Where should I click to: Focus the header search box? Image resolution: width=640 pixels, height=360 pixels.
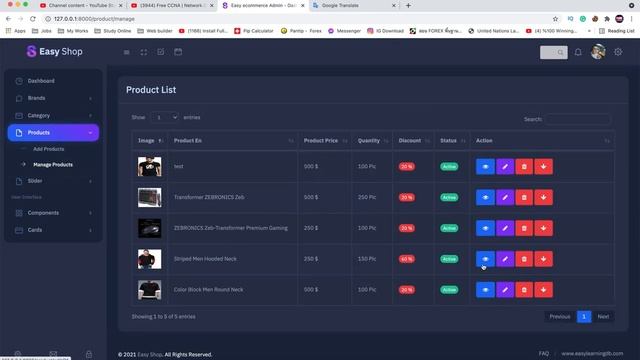[553, 52]
